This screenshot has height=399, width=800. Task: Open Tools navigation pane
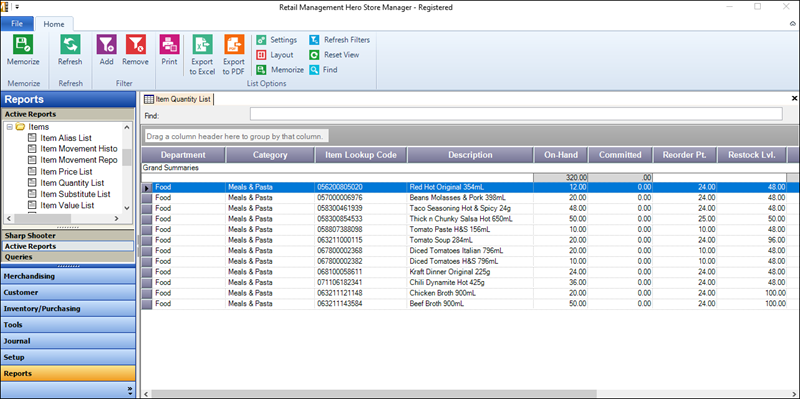[68, 325]
